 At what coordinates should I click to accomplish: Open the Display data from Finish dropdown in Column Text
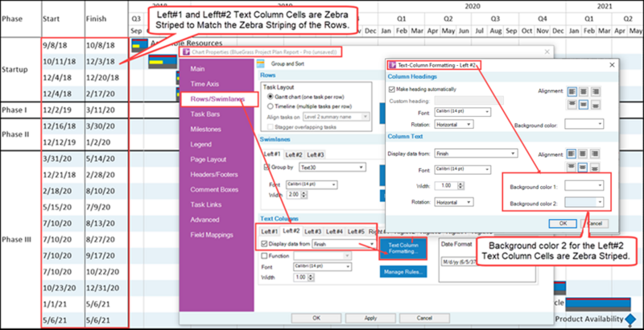click(476, 154)
